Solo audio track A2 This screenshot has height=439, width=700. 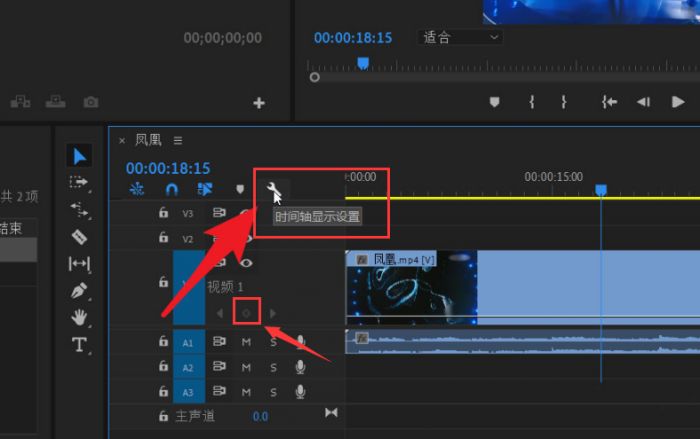273,367
